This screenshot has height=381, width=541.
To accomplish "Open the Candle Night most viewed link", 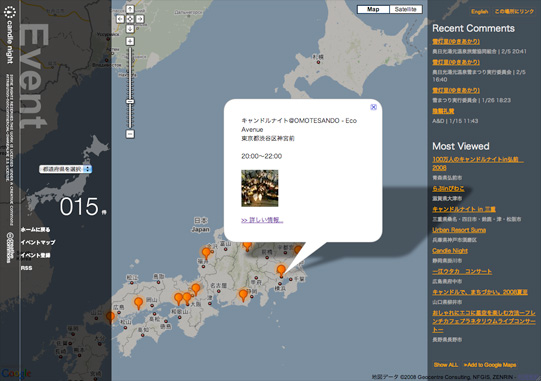I will [x=450, y=251].
